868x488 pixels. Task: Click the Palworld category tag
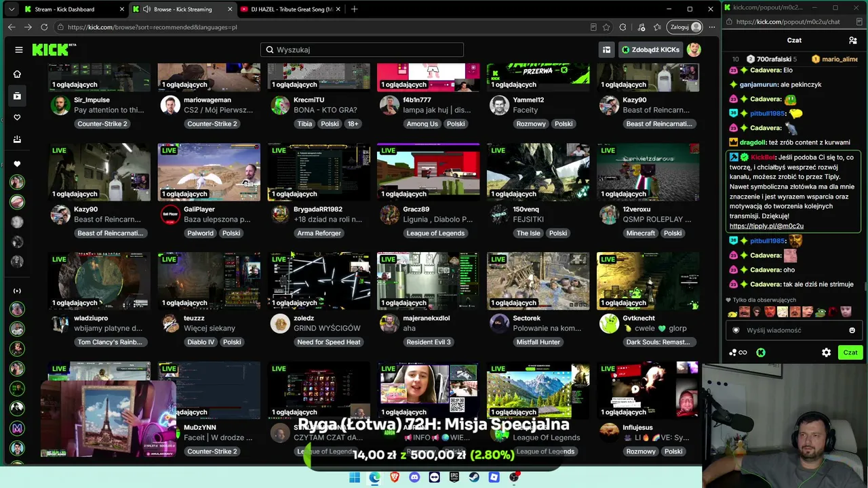pyautogui.click(x=200, y=233)
